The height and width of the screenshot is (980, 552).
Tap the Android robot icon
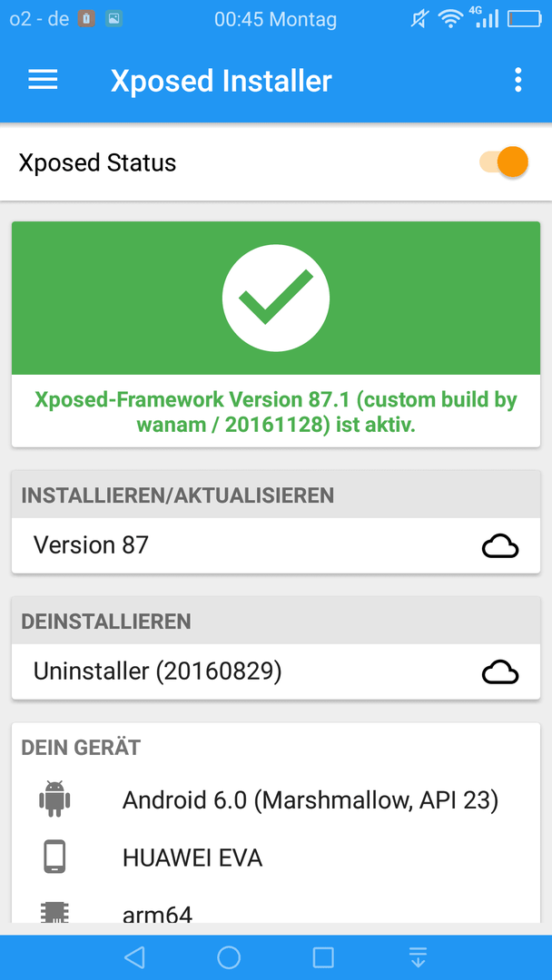[x=55, y=800]
